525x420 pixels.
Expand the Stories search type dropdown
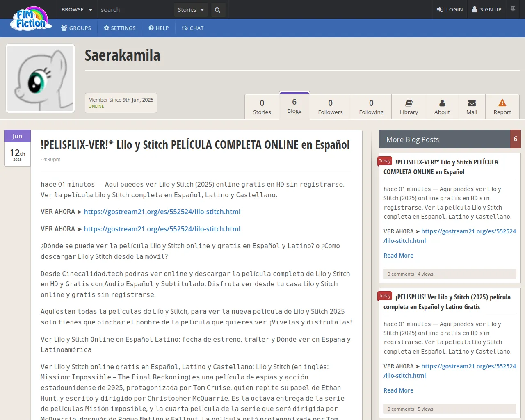[x=191, y=10]
